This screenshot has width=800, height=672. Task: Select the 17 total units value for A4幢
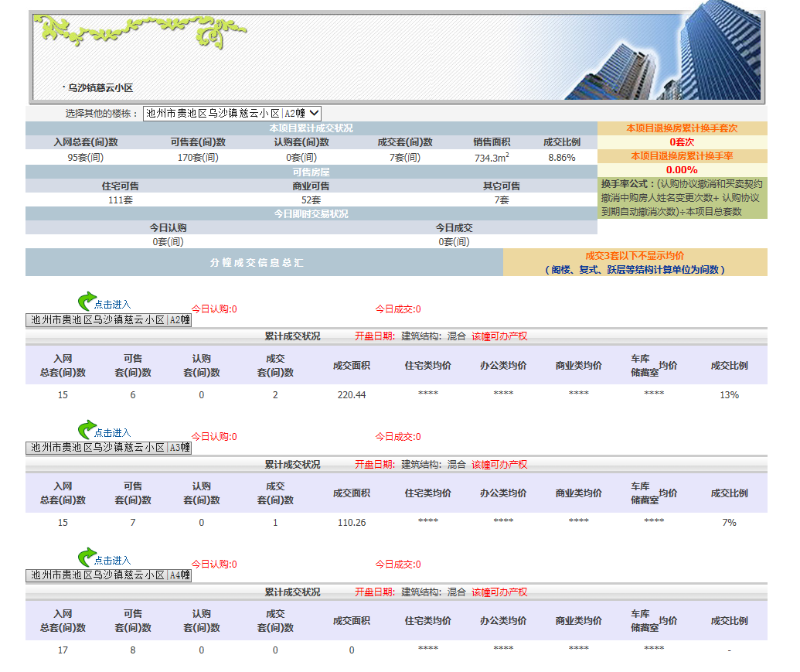(63, 650)
